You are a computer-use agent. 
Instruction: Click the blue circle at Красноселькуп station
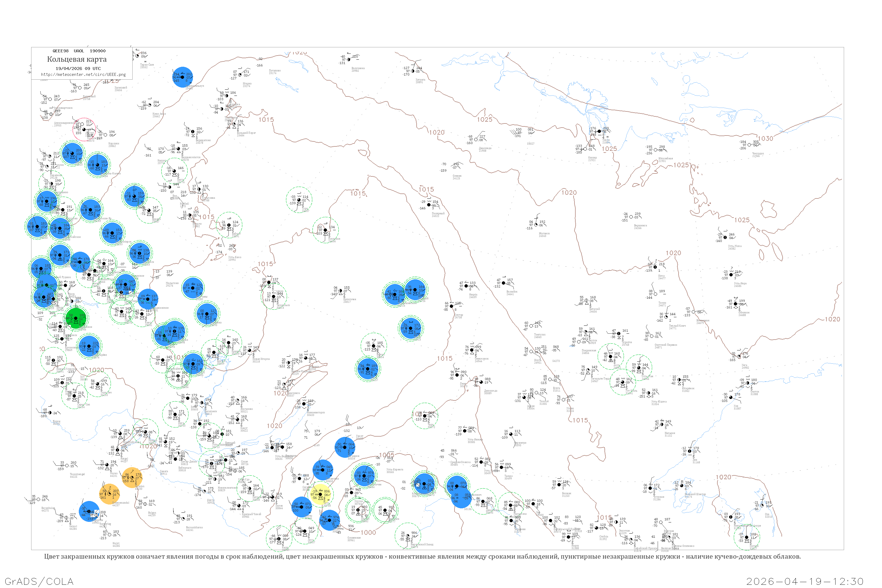(183, 77)
